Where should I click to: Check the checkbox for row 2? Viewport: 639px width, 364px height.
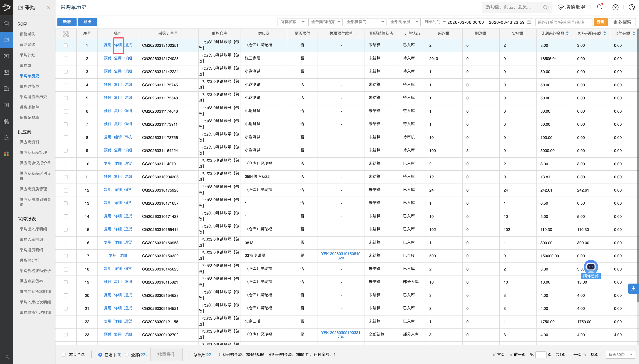pyautogui.click(x=66, y=58)
